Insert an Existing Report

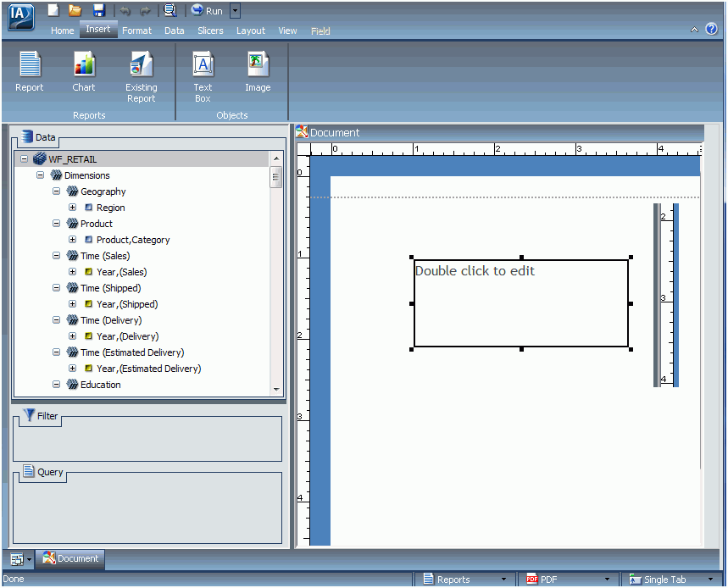pyautogui.click(x=142, y=77)
